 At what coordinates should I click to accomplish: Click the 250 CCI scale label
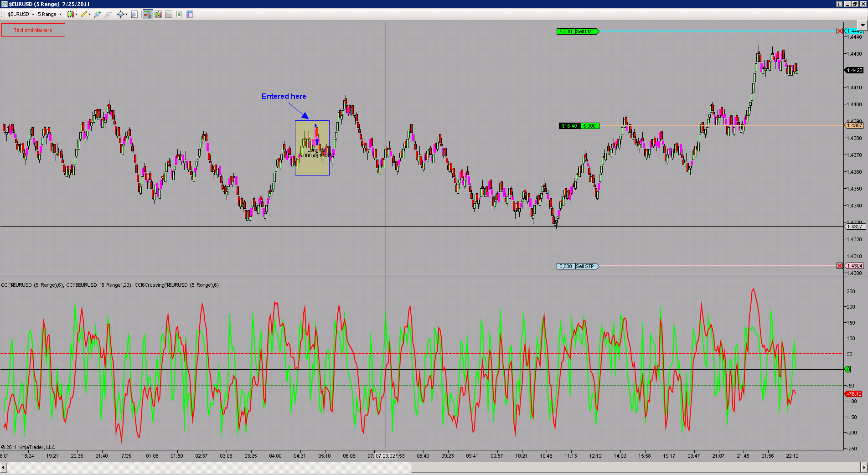click(x=851, y=291)
